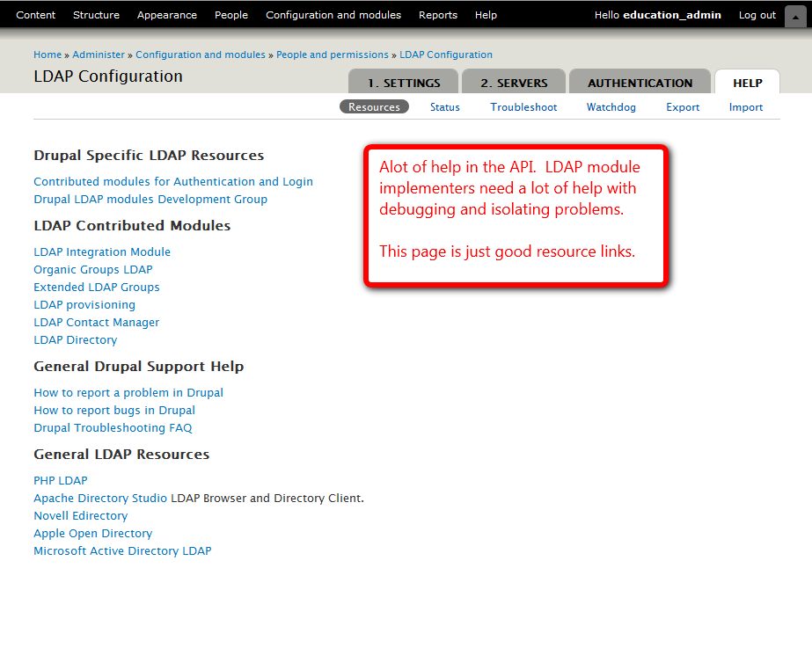Open the Watchdog sub-tab
The height and width of the screenshot is (663, 812).
click(611, 107)
